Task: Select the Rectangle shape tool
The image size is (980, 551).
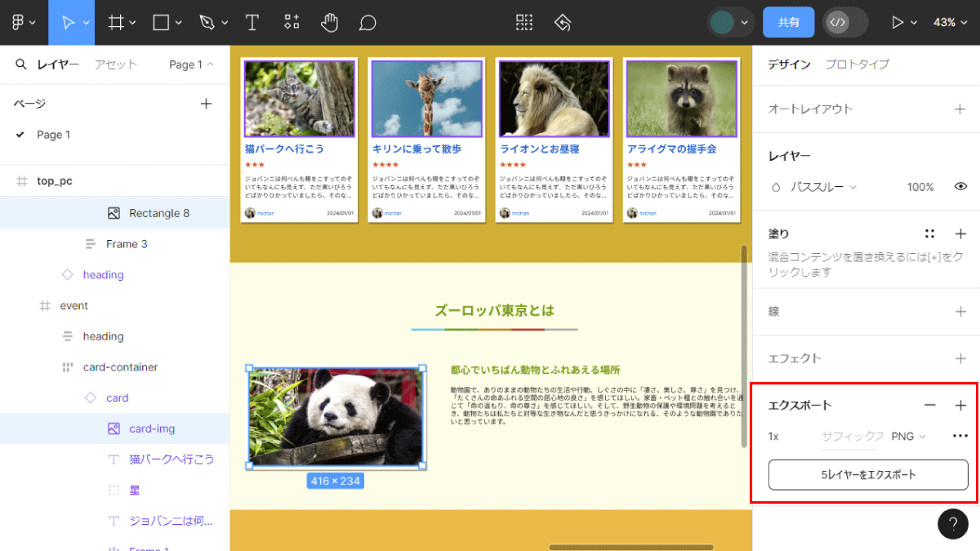Action: 161,22
